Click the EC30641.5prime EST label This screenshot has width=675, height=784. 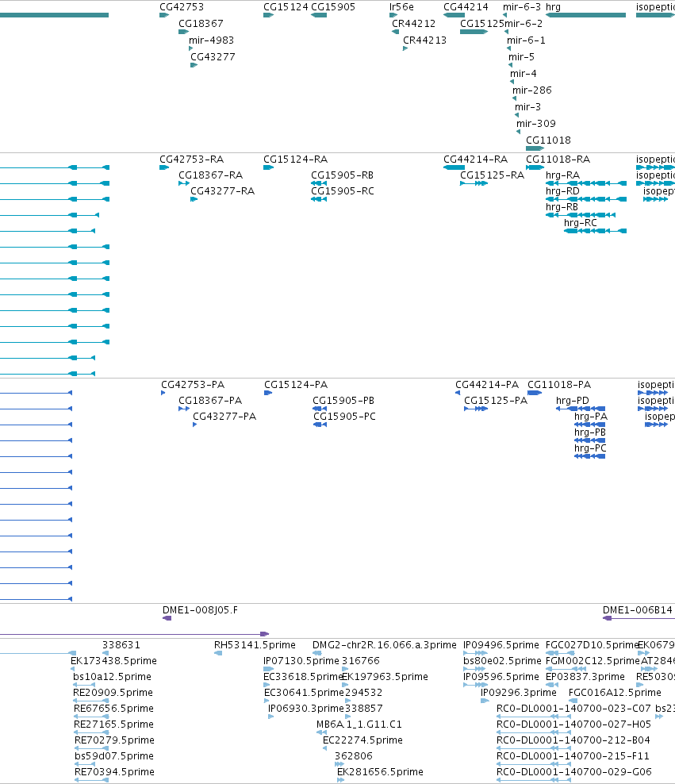click(x=305, y=693)
